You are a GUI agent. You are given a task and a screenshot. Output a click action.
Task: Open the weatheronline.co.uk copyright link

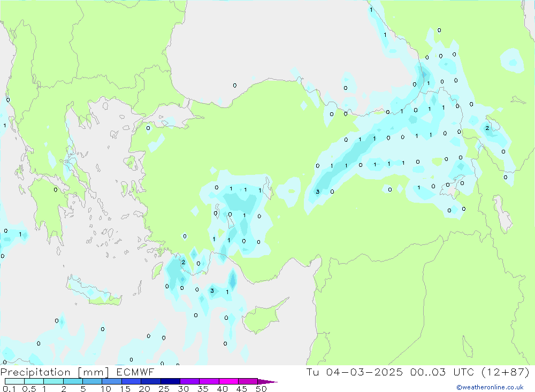coord(490,387)
